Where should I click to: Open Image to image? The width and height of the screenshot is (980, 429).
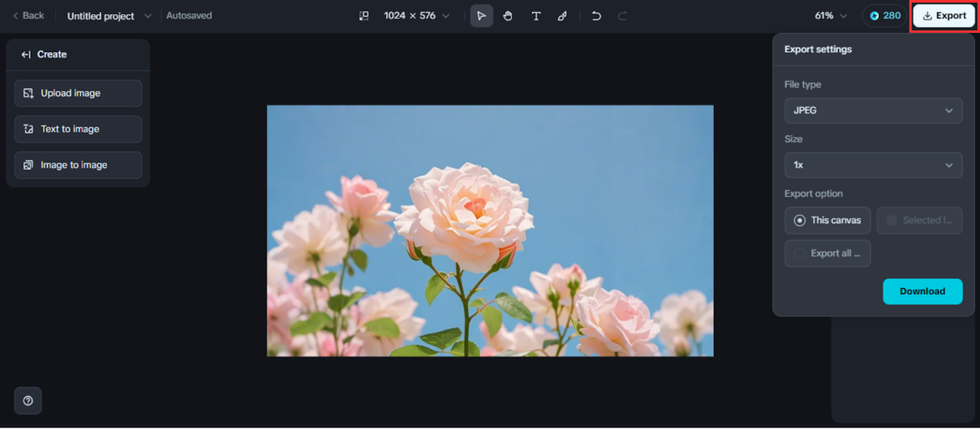click(78, 165)
